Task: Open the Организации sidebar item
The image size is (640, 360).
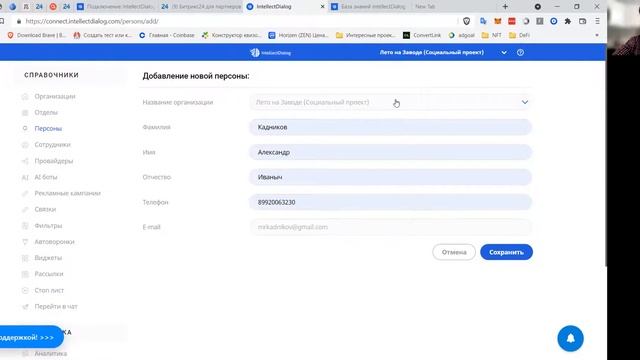Action: coord(55,96)
